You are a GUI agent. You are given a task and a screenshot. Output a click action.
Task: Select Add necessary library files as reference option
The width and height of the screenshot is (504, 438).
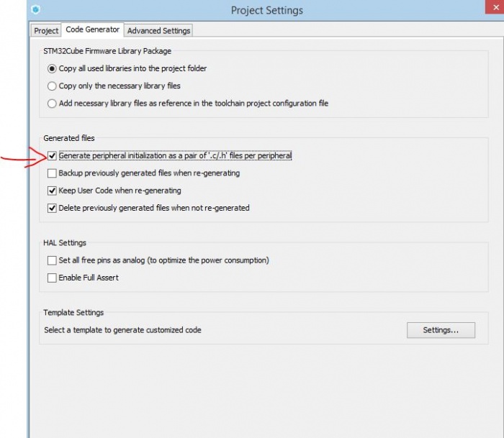[52, 104]
